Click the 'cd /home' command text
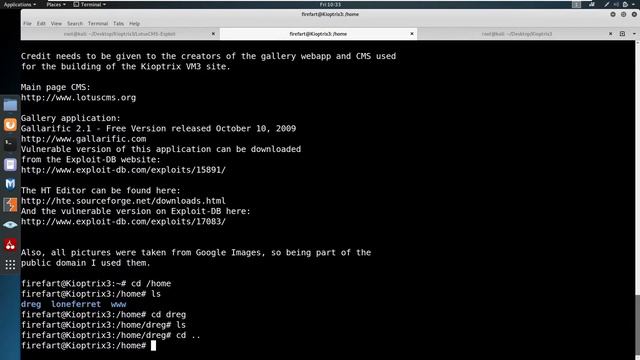The width and height of the screenshot is (640, 360). (x=151, y=283)
